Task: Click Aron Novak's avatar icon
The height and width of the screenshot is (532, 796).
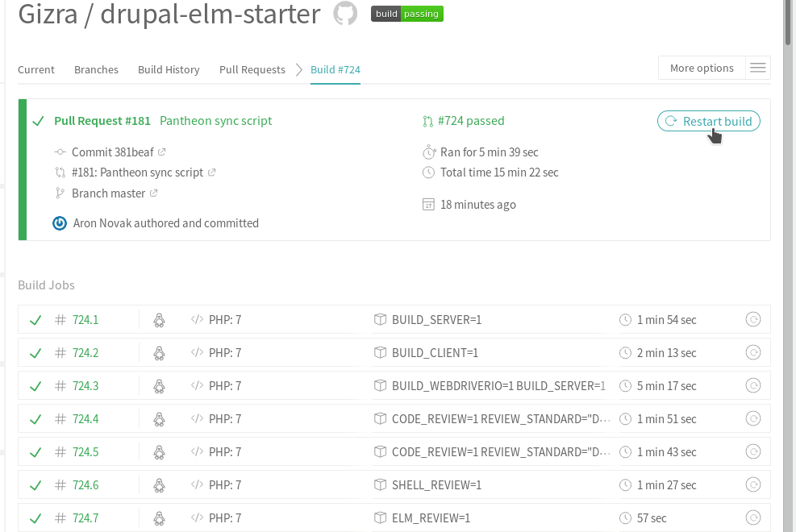Action: coord(59,223)
